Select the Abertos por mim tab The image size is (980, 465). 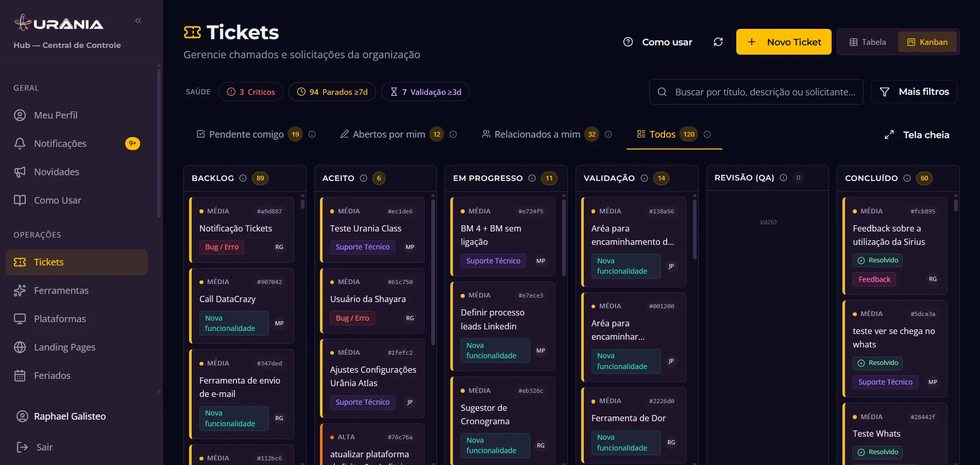[x=392, y=134]
